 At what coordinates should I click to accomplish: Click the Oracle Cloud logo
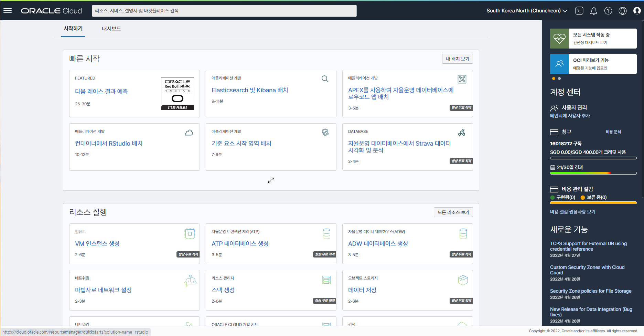[x=51, y=11]
